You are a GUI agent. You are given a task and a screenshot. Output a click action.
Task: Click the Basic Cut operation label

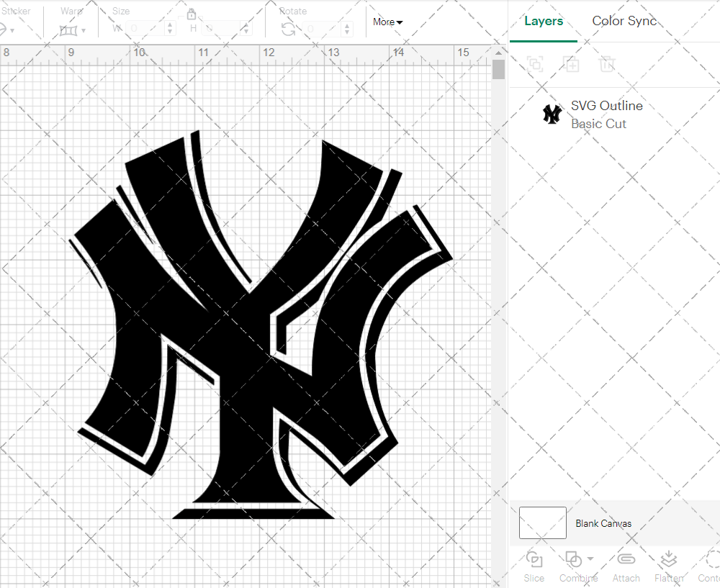click(x=598, y=124)
